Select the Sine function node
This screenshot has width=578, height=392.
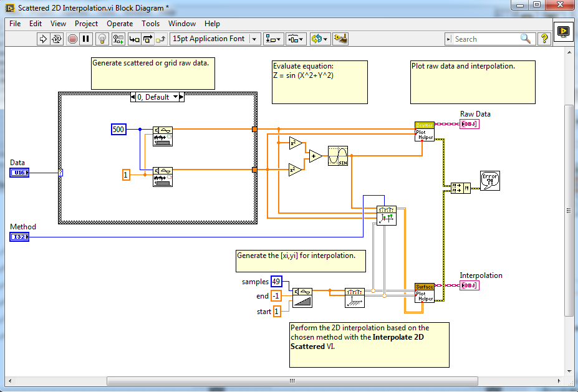click(x=338, y=155)
